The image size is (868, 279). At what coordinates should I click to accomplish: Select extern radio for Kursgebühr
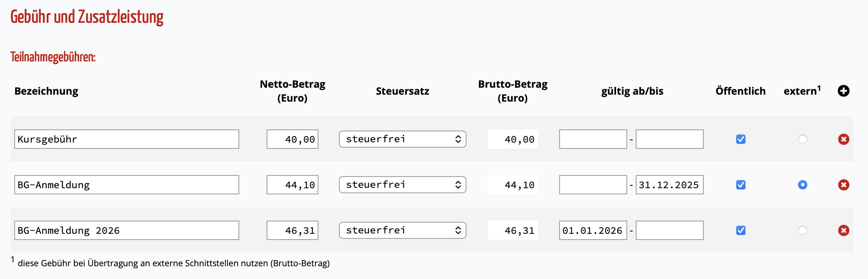coord(802,139)
